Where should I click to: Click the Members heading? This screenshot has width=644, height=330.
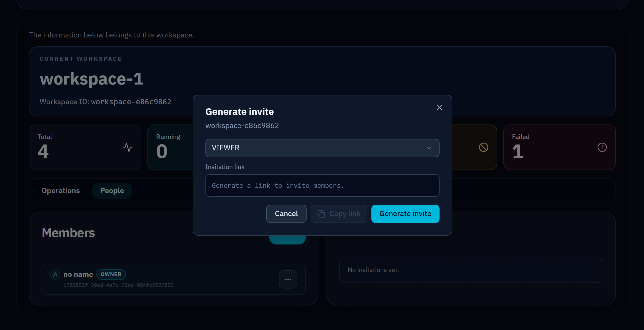tap(68, 233)
